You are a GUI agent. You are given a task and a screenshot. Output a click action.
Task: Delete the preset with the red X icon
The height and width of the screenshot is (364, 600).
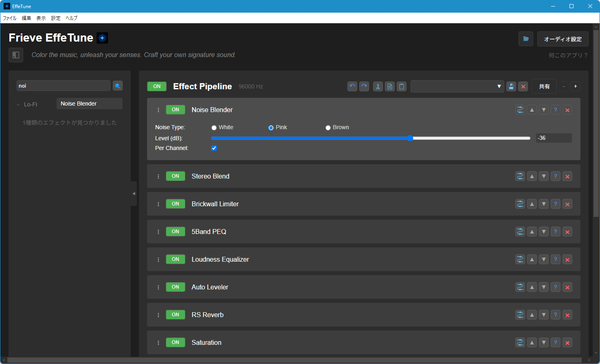(x=523, y=87)
